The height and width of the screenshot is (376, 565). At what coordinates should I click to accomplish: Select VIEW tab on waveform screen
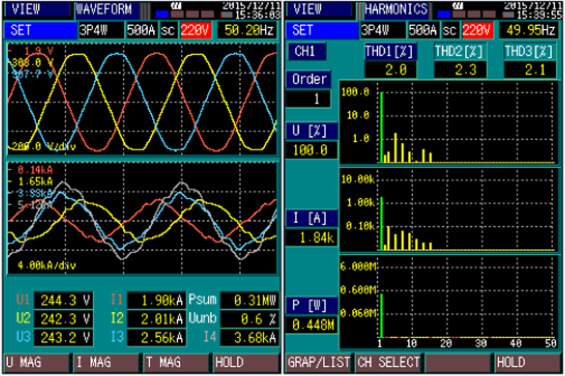tap(37, 10)
